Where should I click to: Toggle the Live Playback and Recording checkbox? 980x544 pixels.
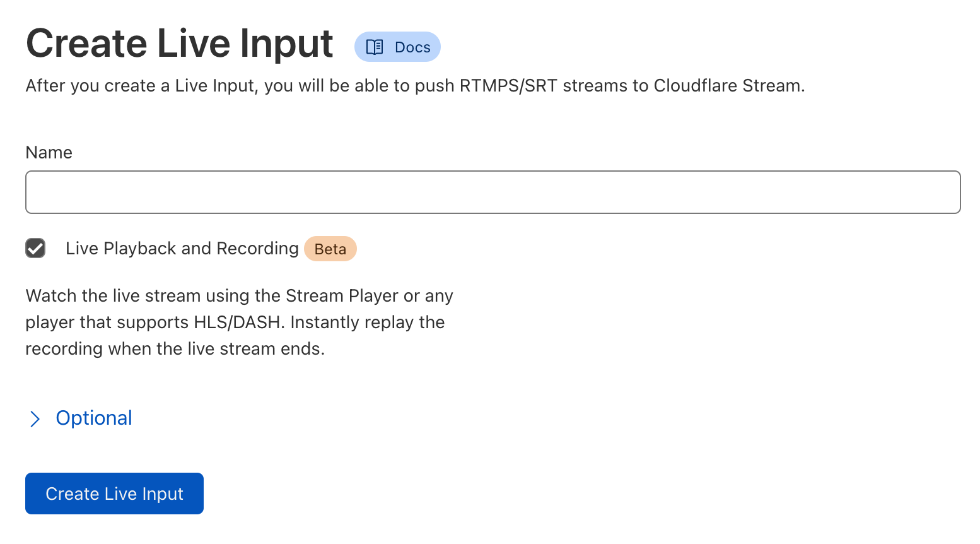pyautogui.click(x=35, y=248)
